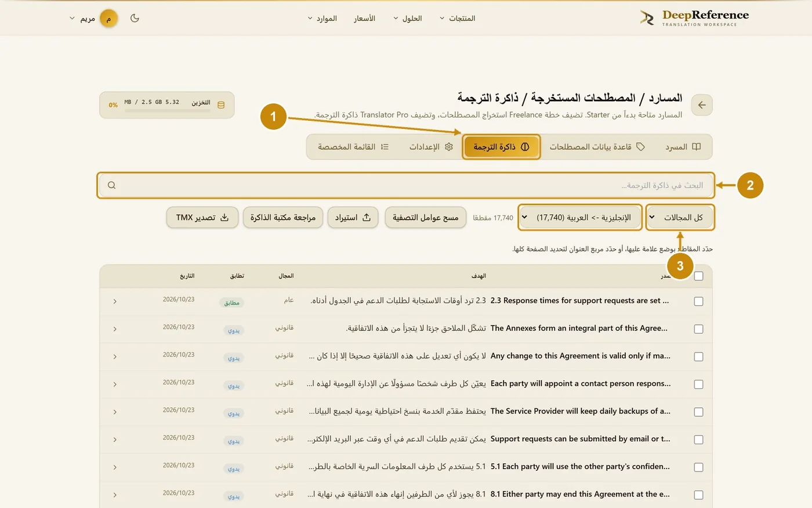This screenshot has width=812, height=508.
Task: Check the row '2.3 Response times for support requests'
Action: coord(698,301)
